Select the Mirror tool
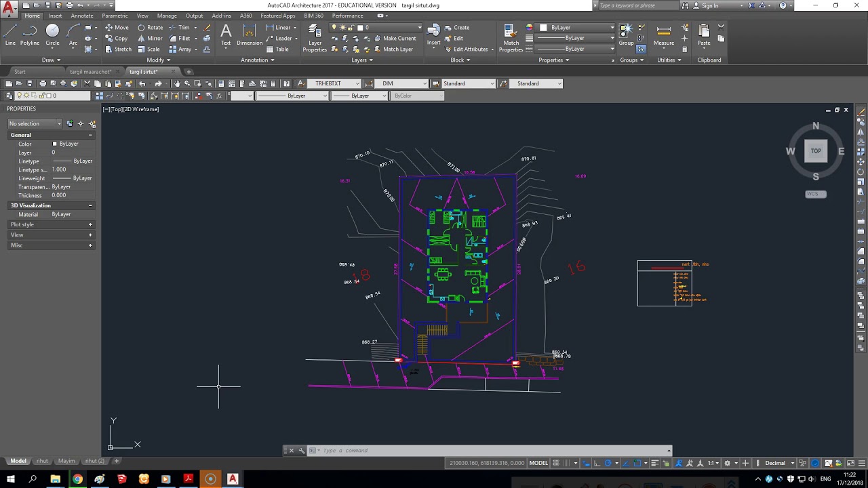The width and height of the screenshot is (868, 488). pyautogui.click(x=150, y=39)
